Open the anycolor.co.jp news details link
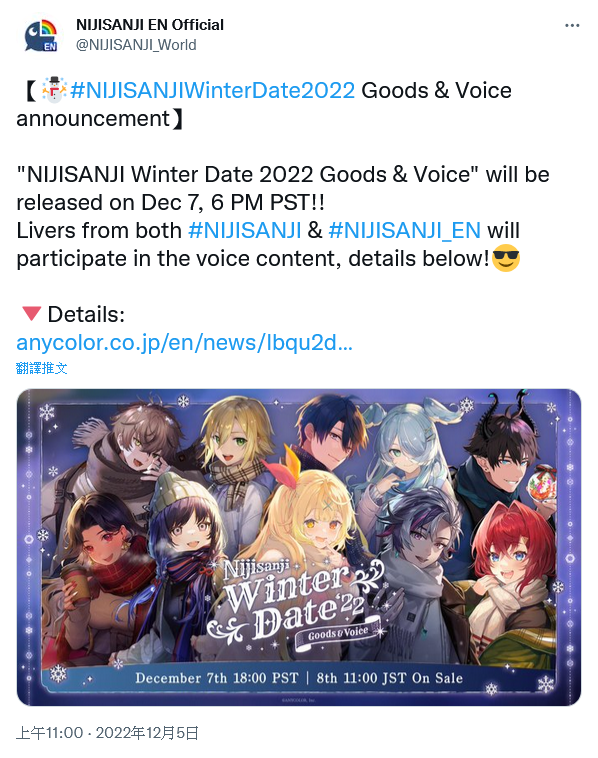This screenshot has height=758, width=598. [x=185, y=343]
